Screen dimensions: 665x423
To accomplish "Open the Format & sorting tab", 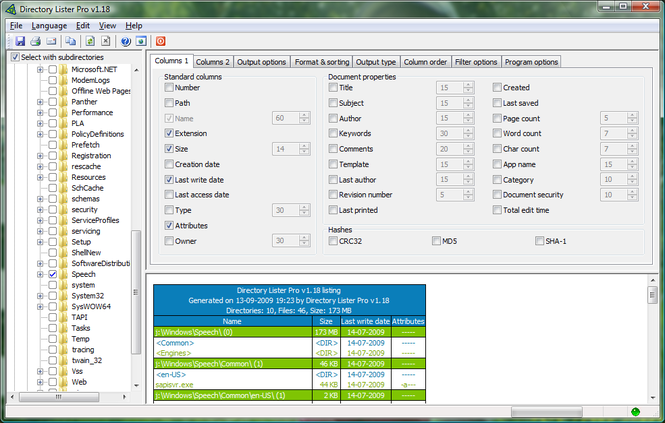I will 322,62.
